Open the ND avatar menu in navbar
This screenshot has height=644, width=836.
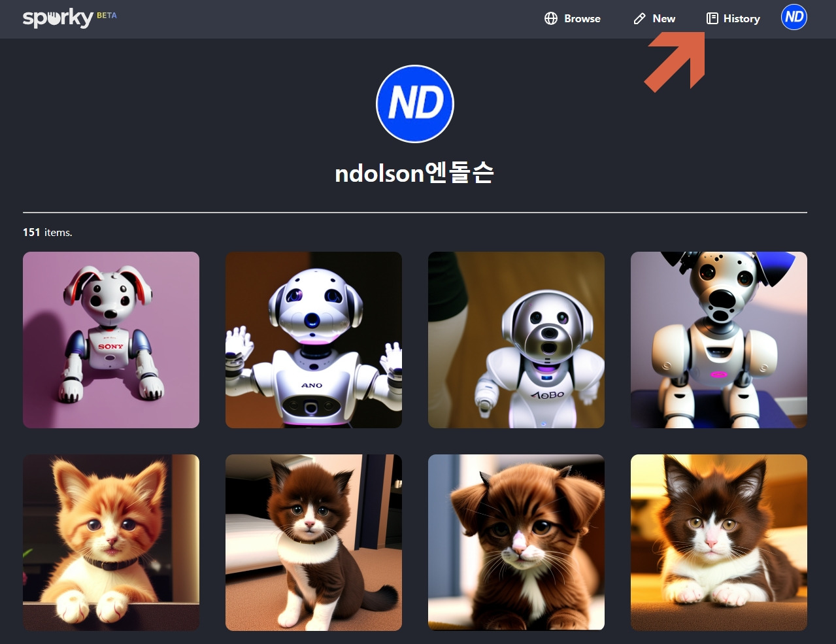coord(794,17)
